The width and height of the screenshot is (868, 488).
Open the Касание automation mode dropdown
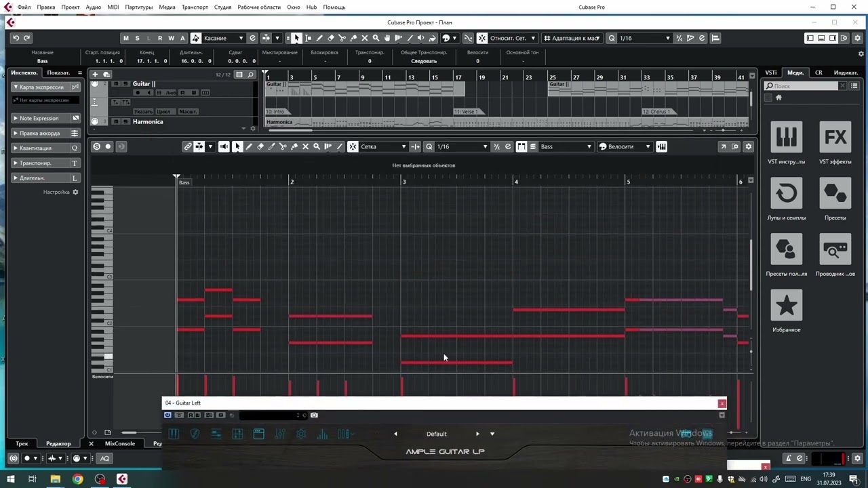tap(222, 38)
